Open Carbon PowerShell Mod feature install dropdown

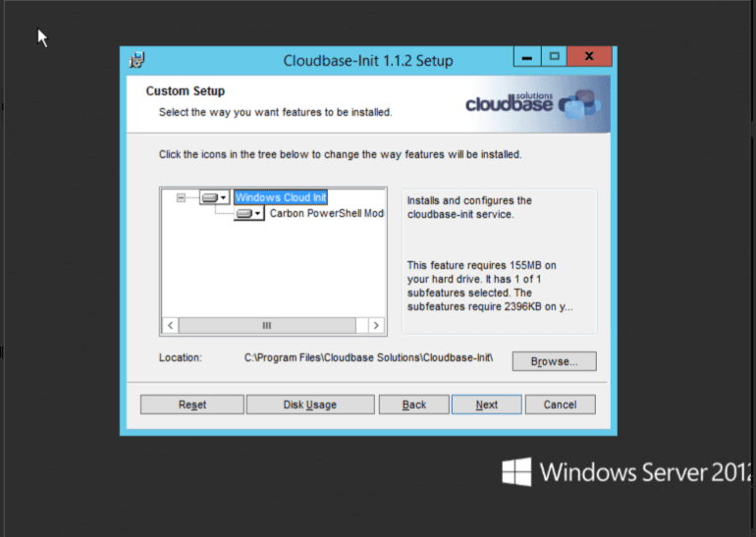point(249,214)
